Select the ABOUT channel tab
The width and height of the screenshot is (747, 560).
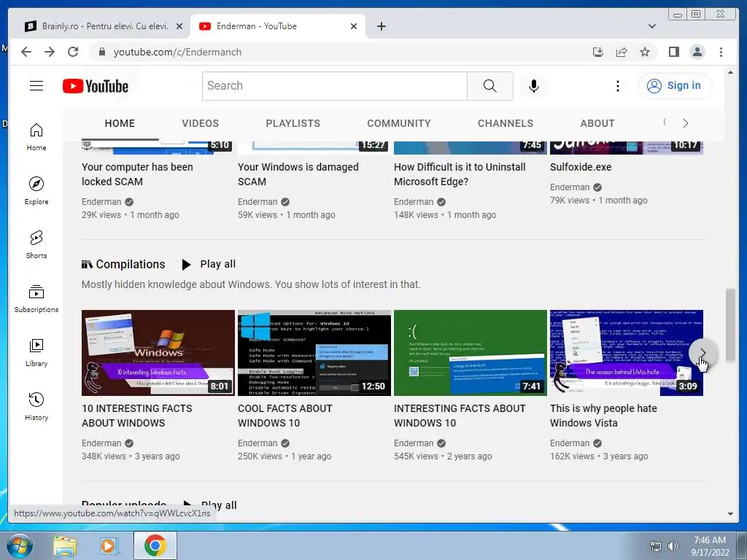click(x=597, y=123)
